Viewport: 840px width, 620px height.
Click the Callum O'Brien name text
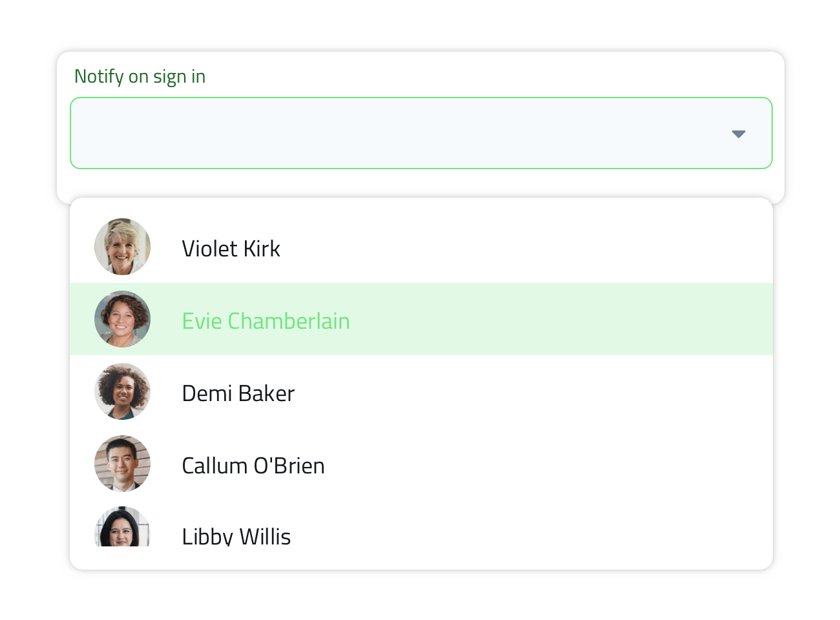tap(253, 466)
